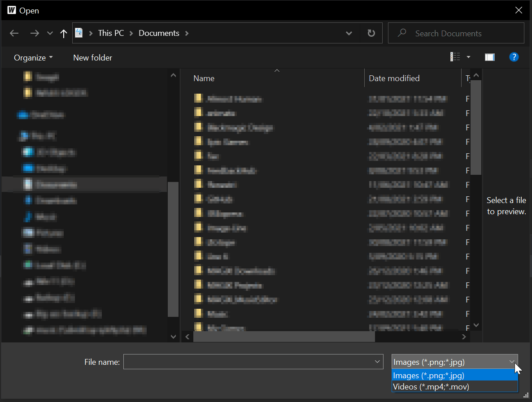Sort files by Date modified column
This screenshot has width=532, height=402.
coord(394,78)
